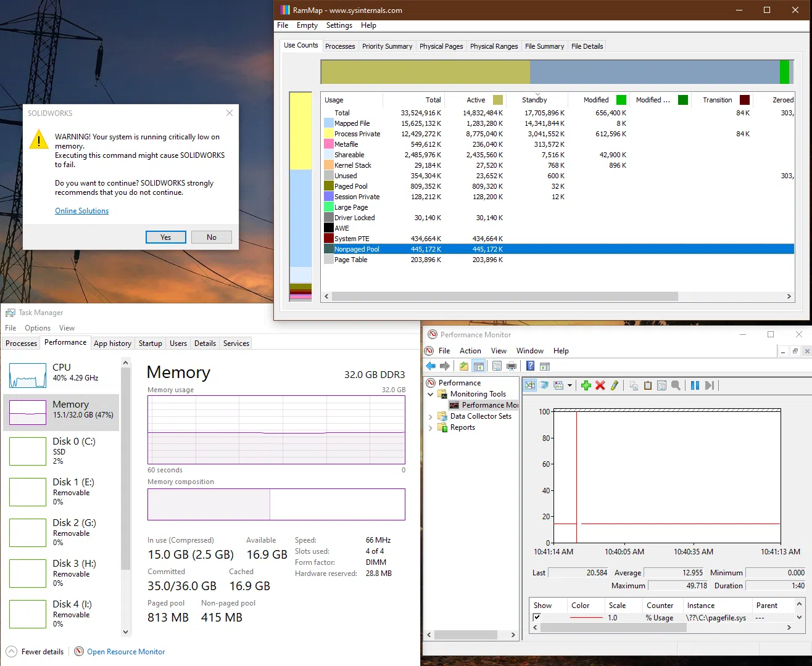
Task: Click the green Add counter plus icon
Action: (x=586, y=385)
